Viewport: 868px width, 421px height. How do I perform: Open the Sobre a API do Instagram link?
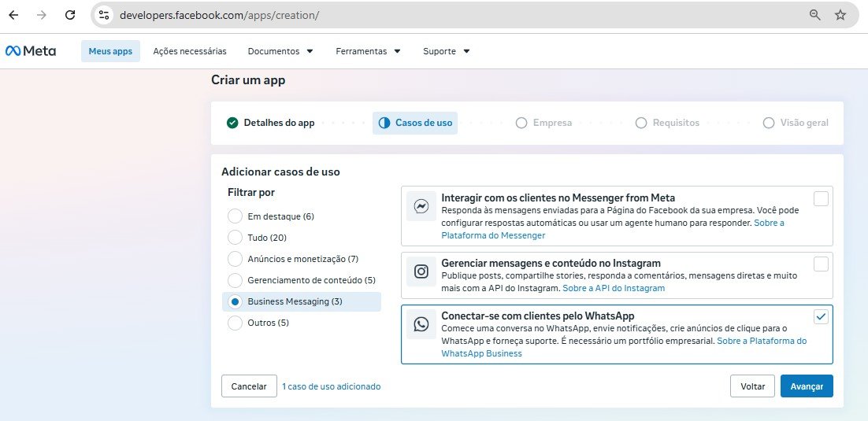coord(614,288)
